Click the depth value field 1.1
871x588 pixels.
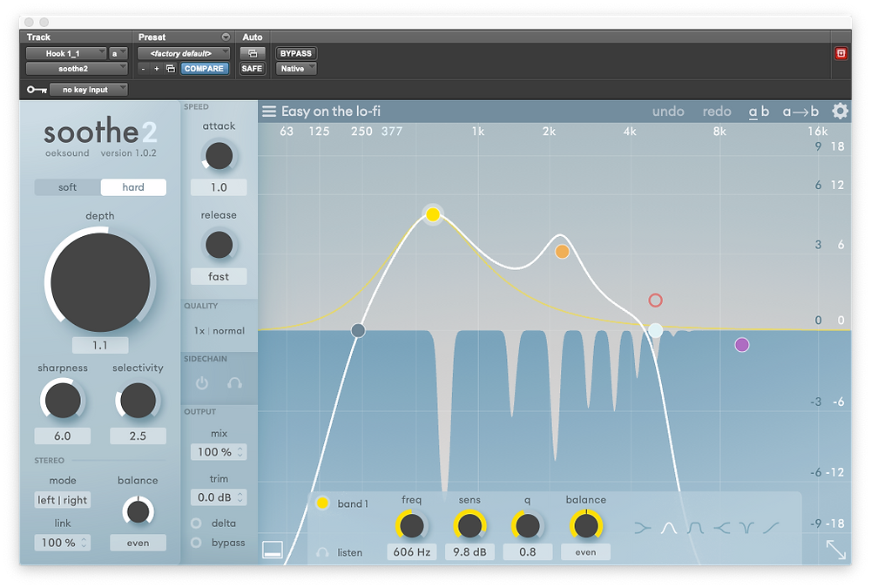click(100, 345)
